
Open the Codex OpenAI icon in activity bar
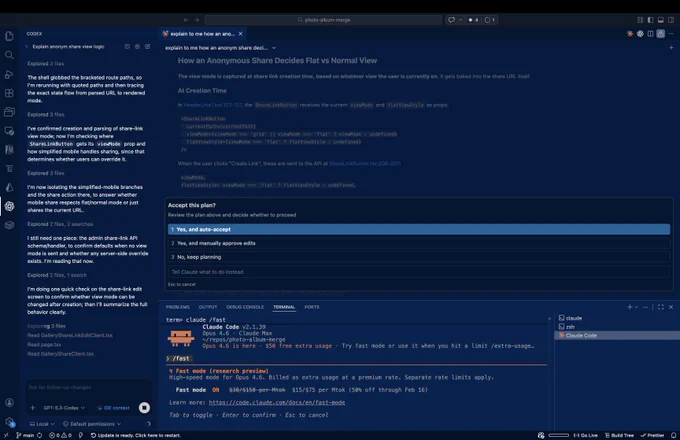pyautogui.click(x=10, y=206)
